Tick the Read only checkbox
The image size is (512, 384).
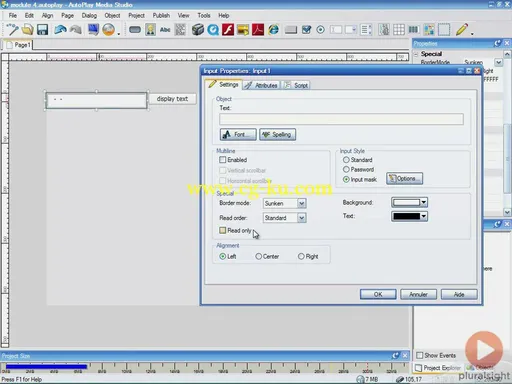point(223,230)
